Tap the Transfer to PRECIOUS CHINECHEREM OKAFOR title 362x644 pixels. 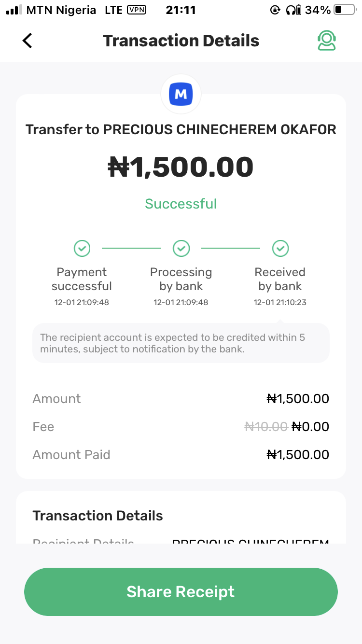pos(181,129)
